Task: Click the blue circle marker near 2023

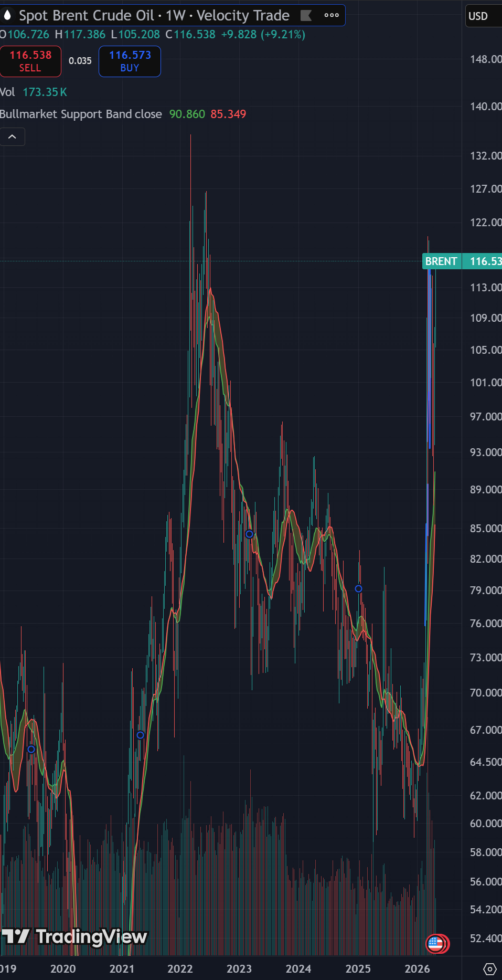Action: 250,534
